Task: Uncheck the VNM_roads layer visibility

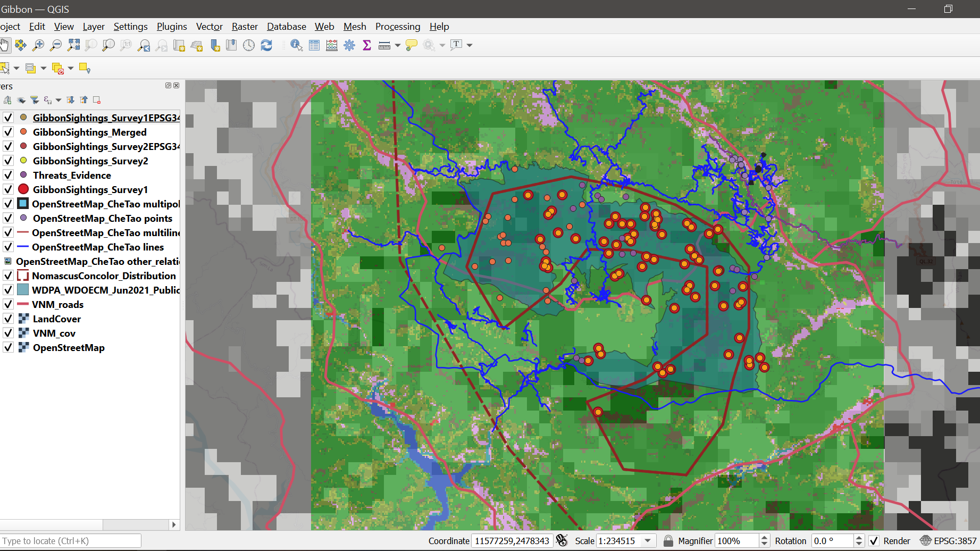Action: click(x=8, y=304)
